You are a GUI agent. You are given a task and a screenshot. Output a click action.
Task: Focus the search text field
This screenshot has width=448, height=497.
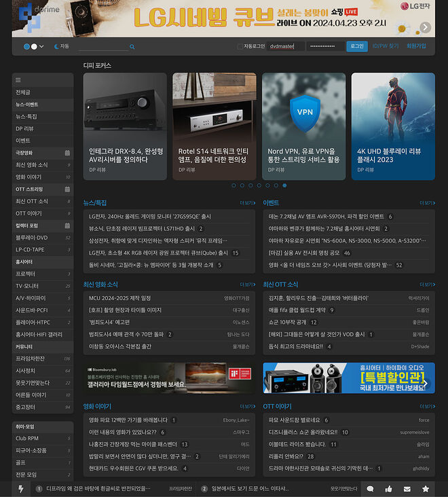coord(103,47)
